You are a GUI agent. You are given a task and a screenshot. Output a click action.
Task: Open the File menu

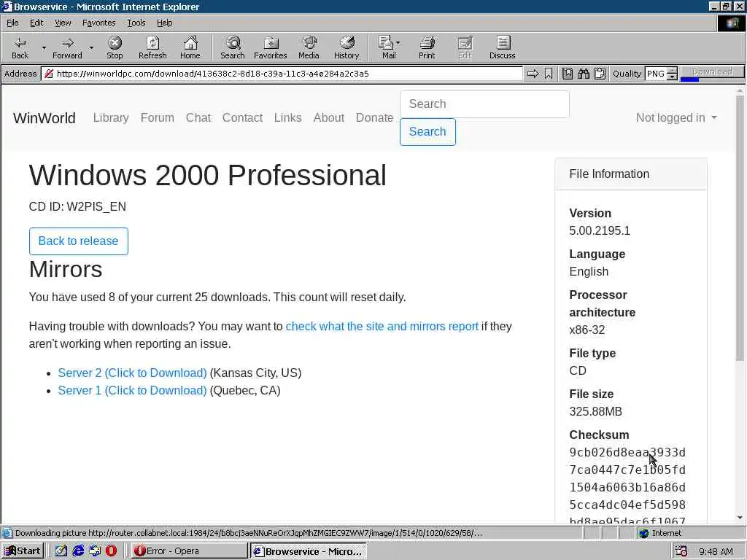12,23
